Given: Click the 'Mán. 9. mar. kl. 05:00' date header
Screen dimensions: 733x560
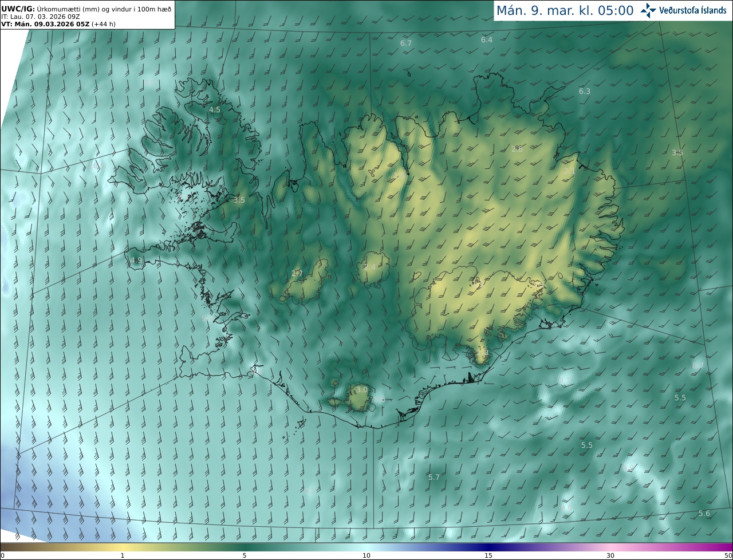Looking at the screenshot, I should click(565, 10).
